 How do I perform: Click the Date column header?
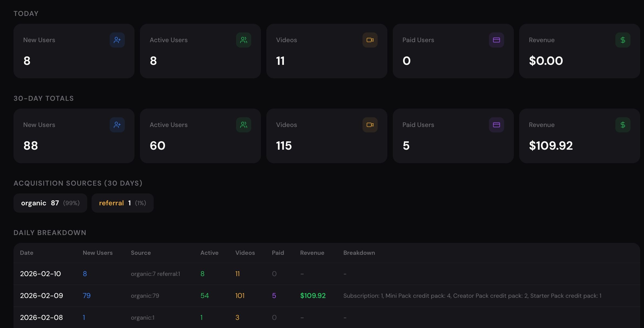26,253
